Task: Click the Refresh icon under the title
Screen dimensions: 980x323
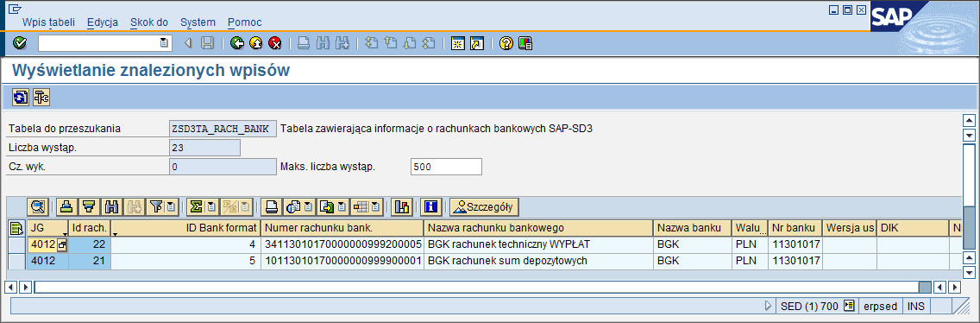Action: (x=21, y=97)
